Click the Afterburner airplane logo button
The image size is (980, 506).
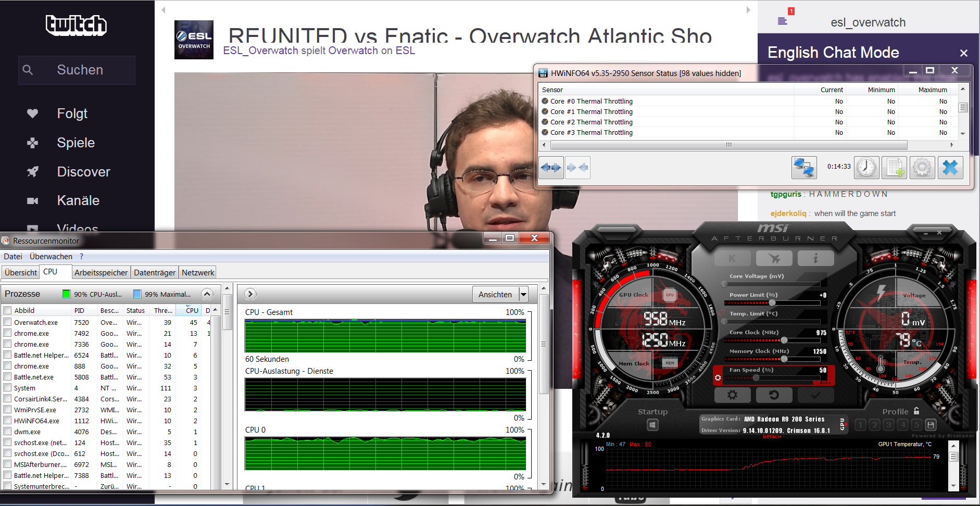(x=774, y=258)
